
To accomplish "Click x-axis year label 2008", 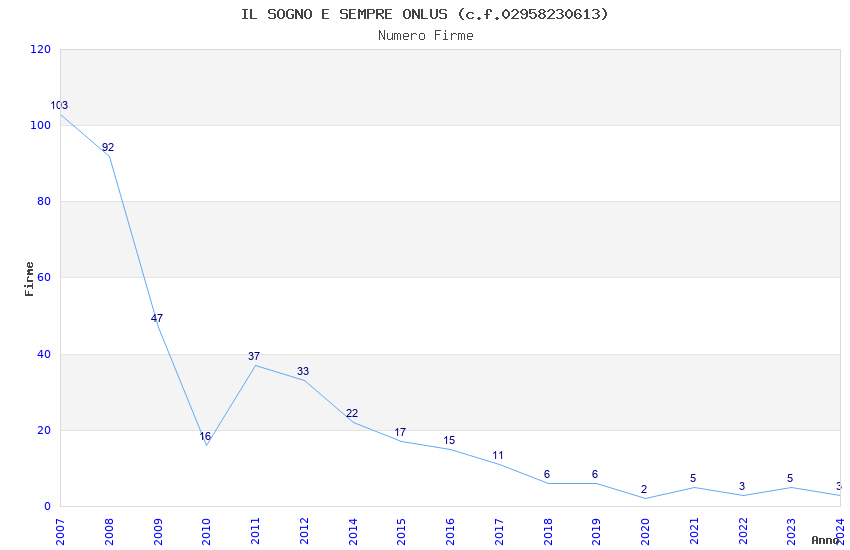I will [x=109, y=532].
